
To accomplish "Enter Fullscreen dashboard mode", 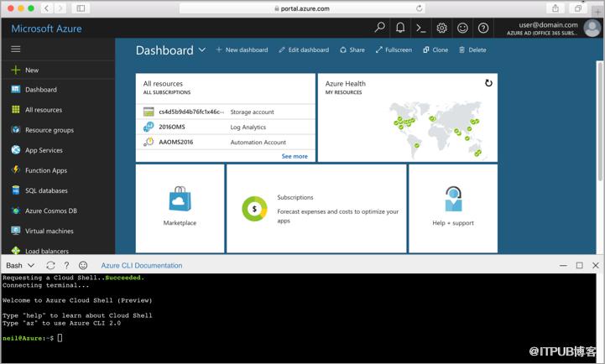I will point(394,49).
